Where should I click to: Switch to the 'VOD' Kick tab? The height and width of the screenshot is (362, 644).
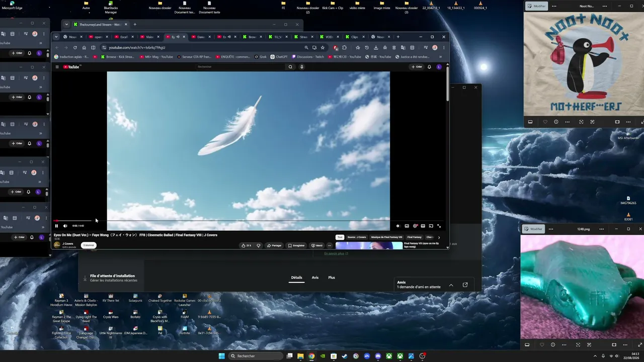point(329,37)
